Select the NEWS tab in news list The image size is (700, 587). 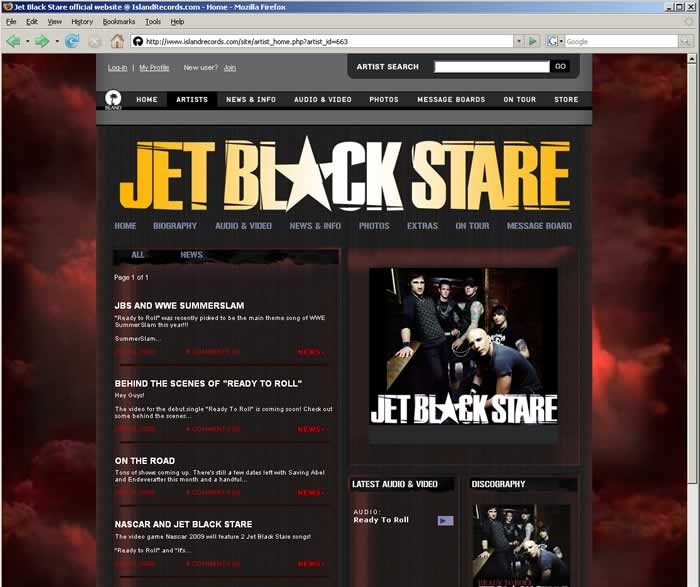coord(192,255)
